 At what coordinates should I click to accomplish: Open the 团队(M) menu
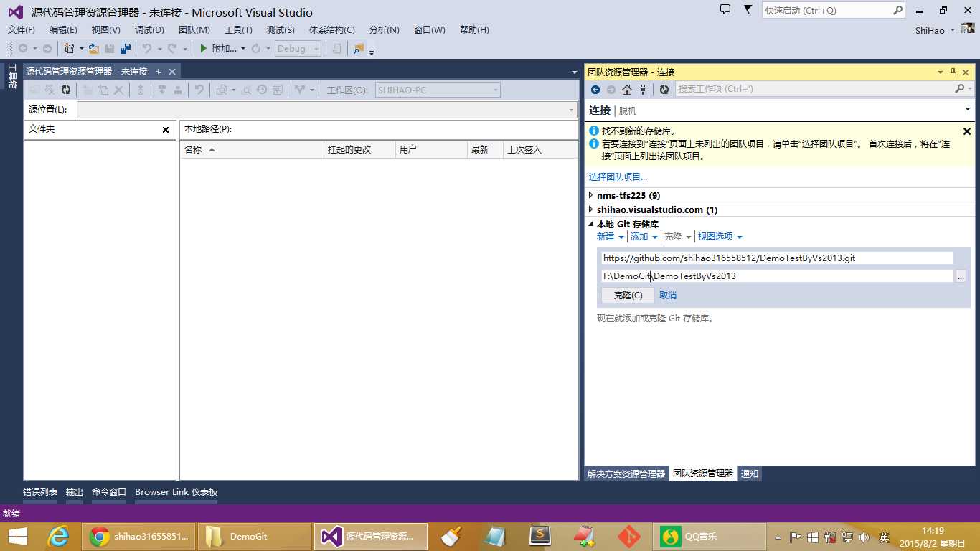(x=194, y=30)
